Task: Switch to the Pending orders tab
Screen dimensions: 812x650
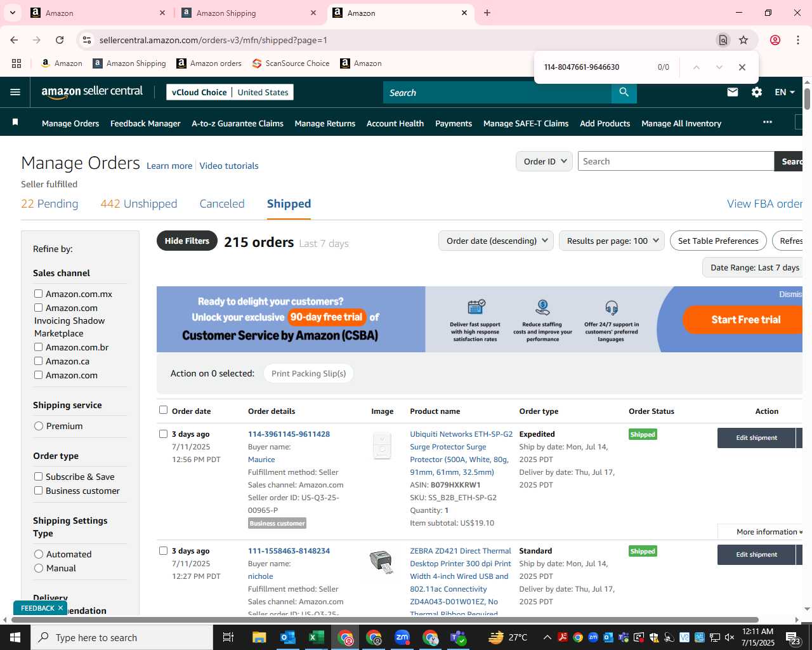Action: [49, 204]
